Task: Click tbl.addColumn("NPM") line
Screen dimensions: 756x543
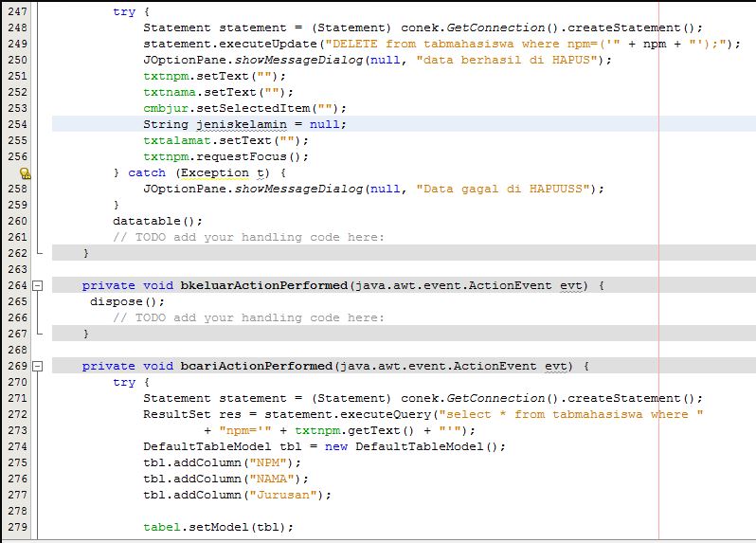Action: tap(223, 463)
